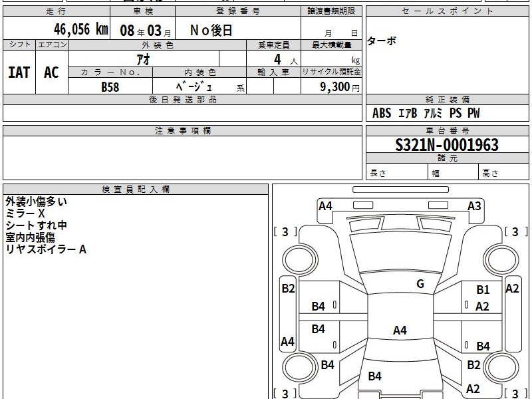The image size is (532, 399).
Task: Click the exterior color value アオ
Action: tap(143, 60)
